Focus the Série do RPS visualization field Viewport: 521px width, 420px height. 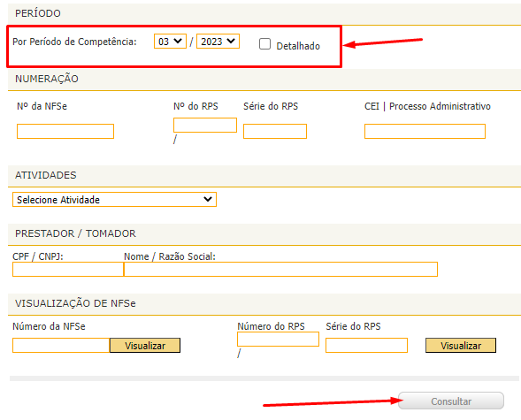(x=366, y=346)
